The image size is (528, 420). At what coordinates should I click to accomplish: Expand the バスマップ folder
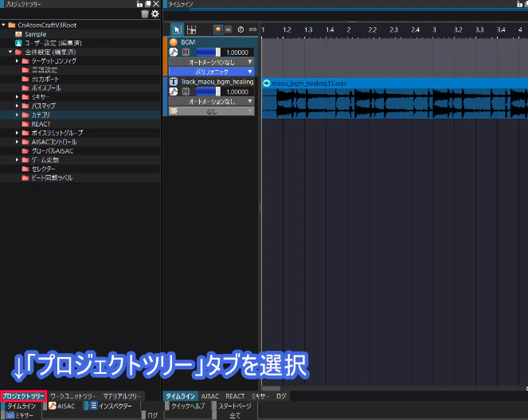click(x=17, y=106)
